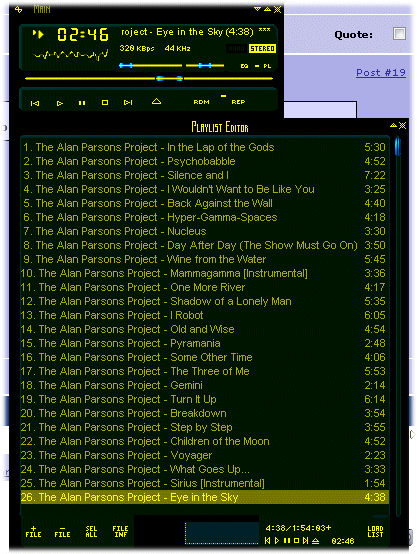
Task: Select track 3 Silence and I
Action: click(x=205, y=175)
